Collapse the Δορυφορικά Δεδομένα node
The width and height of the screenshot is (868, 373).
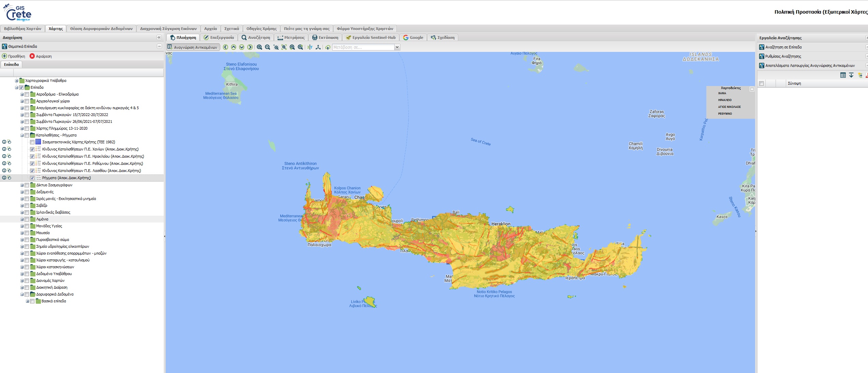coord(22,294)
